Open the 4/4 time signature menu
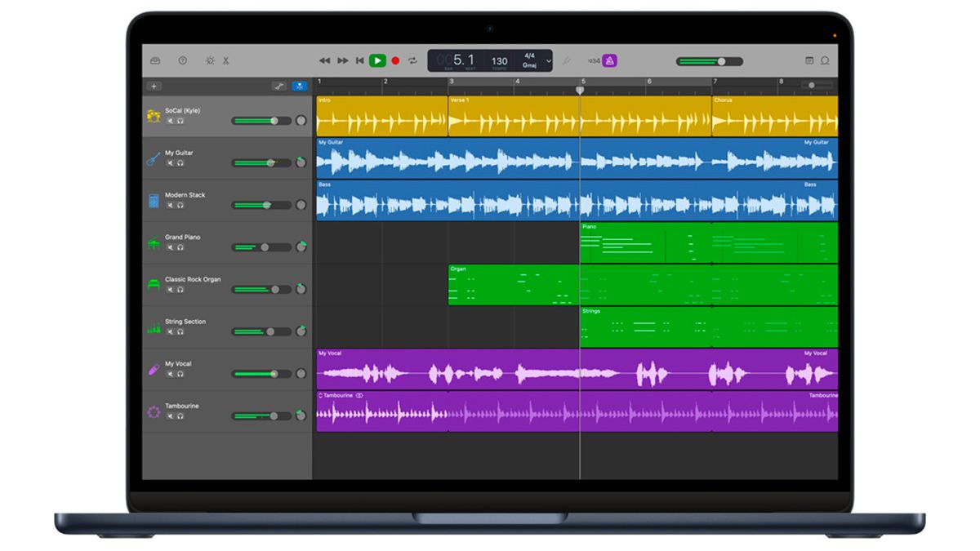Image resolution: width=980 pixels, height=551 pixels. pos(529,55)
